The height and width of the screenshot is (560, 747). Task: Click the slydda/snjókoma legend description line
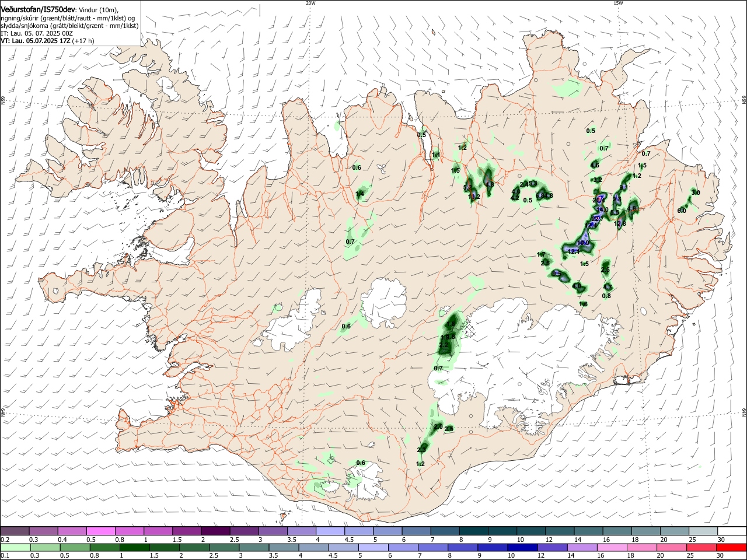69,26
